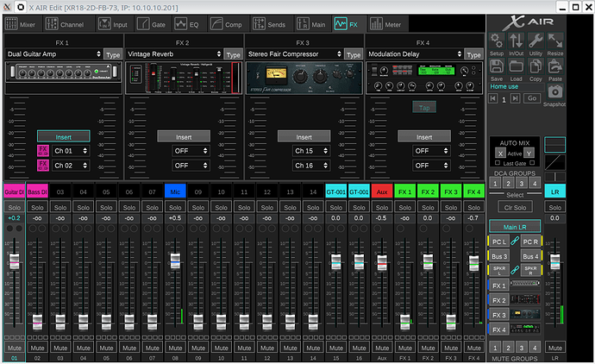Click the In/Out routing icon
Image resolution: width=595 pixels, height=364 pixels.
516,41
